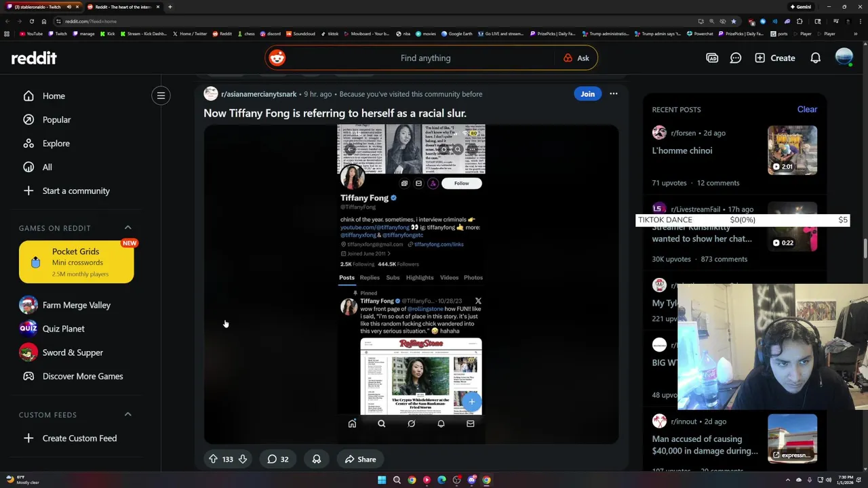The height and width of the screenshot is (488, 868).
Task: Downvote the Tiffany Fong post
Action: pyautogui.click(x=243, y=460)
